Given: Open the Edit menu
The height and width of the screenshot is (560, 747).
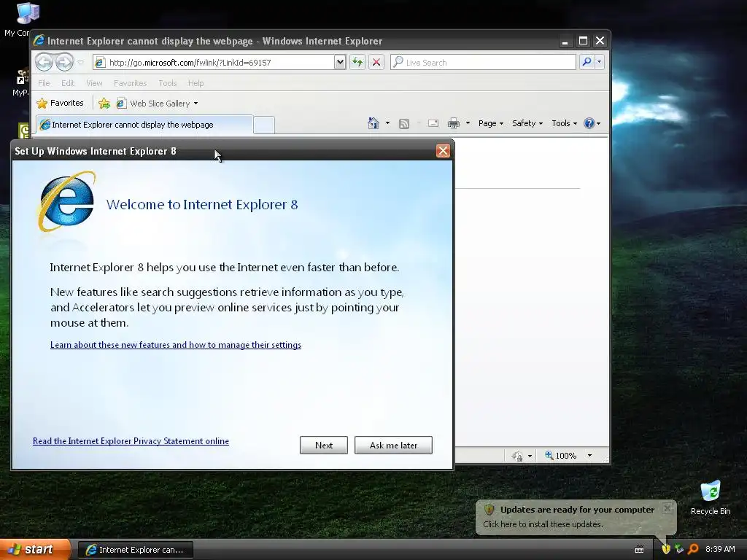Looking at the screenshot, I should tap(68, 83).
